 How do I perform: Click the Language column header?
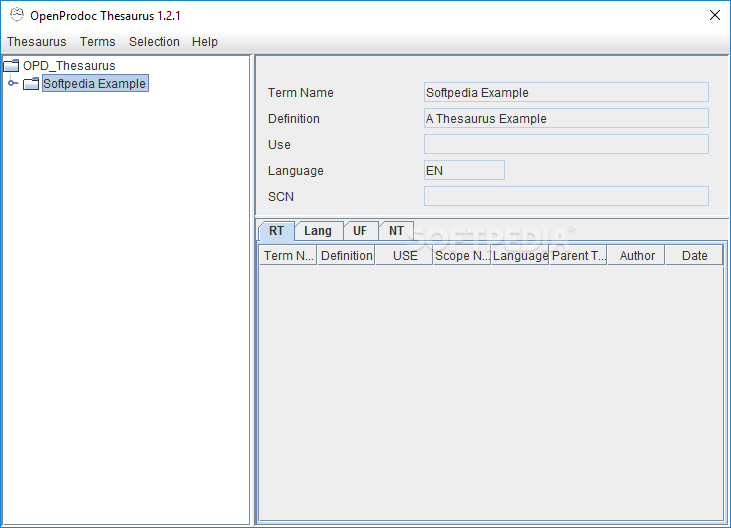point(520,255)
